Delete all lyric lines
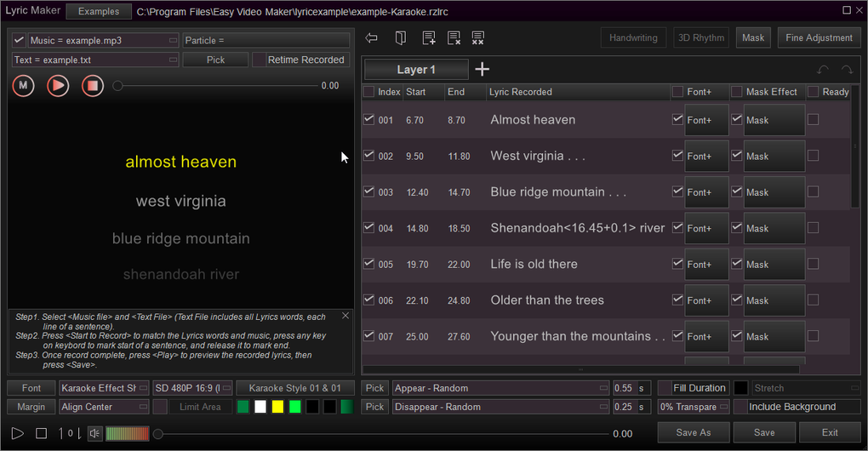Viewport: 868px width, 451px height. [x=477, y=37]
